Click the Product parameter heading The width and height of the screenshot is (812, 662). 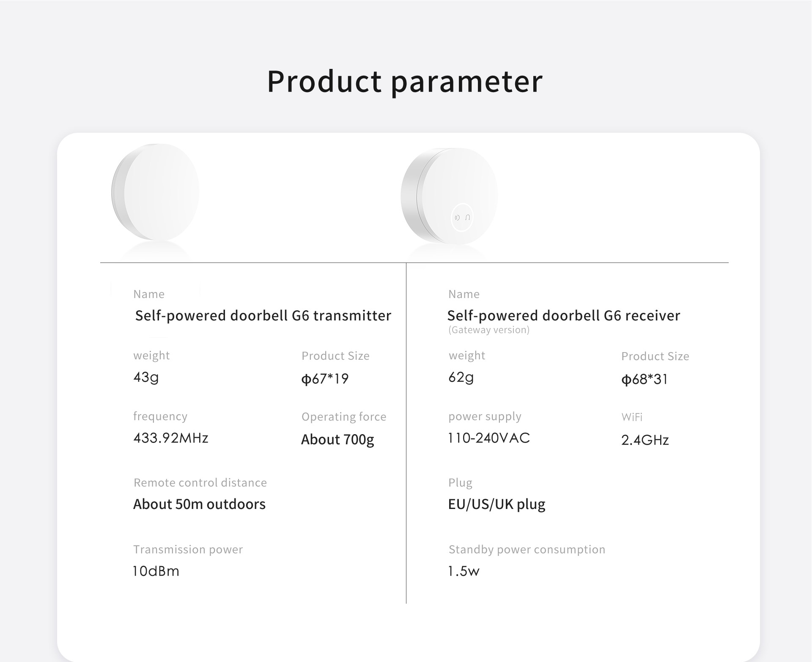(405, 81)
